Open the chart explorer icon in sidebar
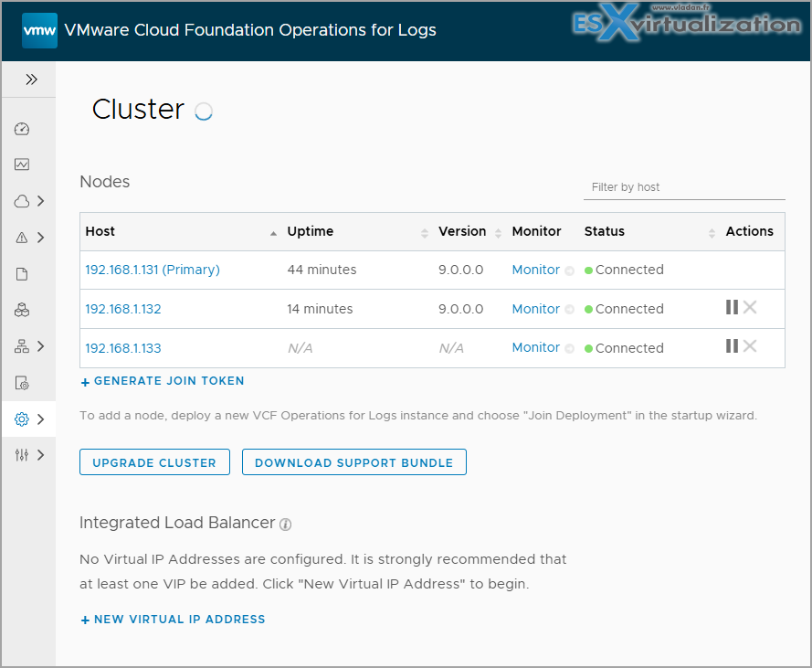Viewport: 812px width, 668px height. pyautogui.click(x=22, y=165)
